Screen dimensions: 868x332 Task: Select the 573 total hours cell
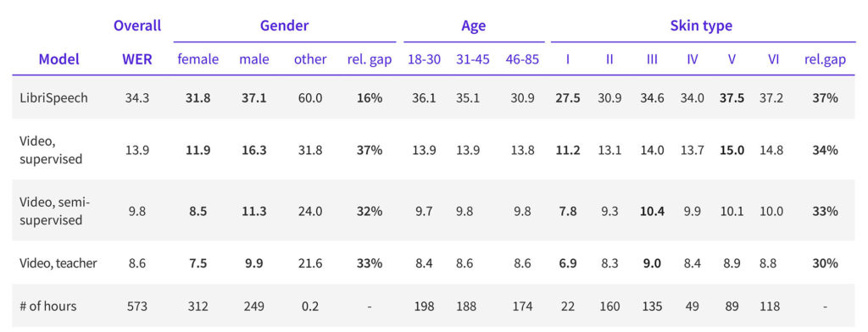point(136,306)
